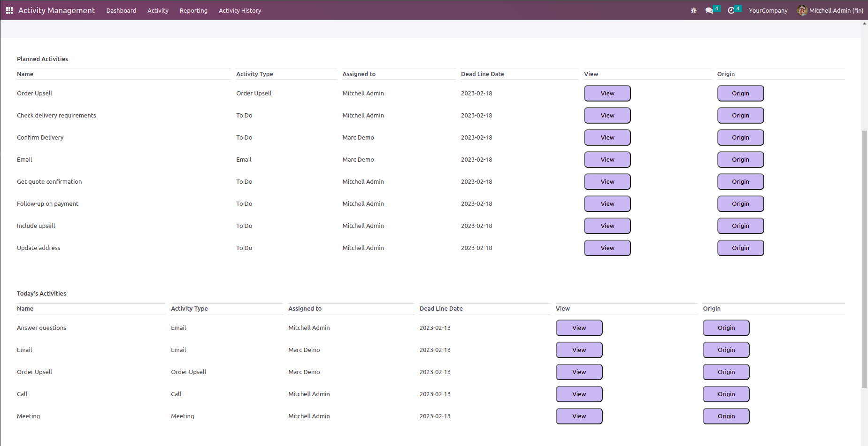View the planned Email activity for 2023-02-18
The height and width of the screenshot is (446, 868).
(x=607, y=159)
